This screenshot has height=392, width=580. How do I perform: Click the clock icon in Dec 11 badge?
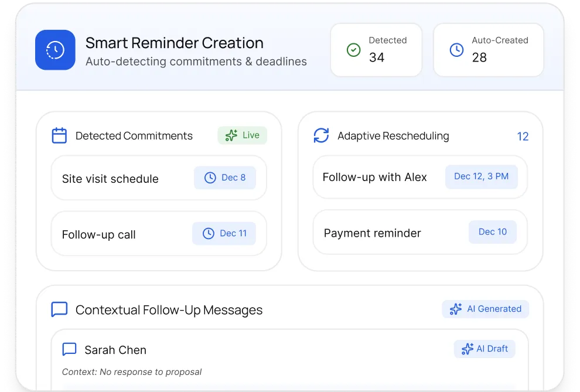[209, 233]
